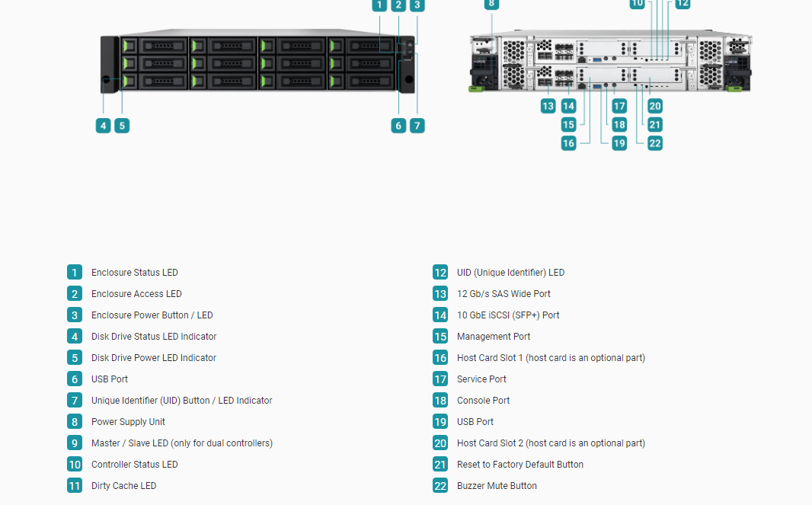Click legend badge 15 beside Management Port
This screenshot has width=812, height=505.
click(x=440, y=336)
